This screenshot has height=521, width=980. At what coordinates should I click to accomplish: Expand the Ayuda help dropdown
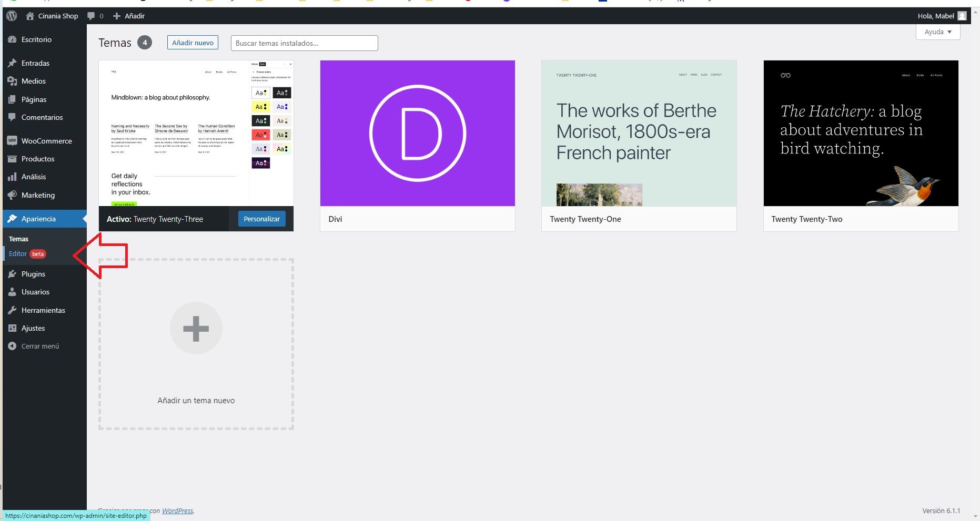click(938, 32)
